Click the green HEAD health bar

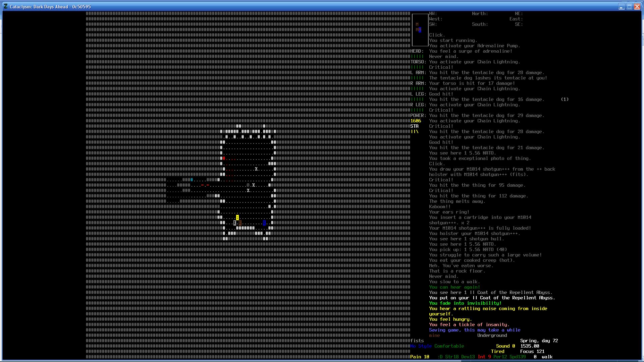[x=417, y=57]
